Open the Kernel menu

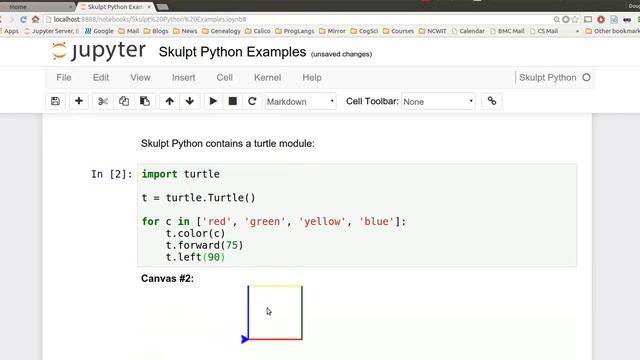[268, 78]
